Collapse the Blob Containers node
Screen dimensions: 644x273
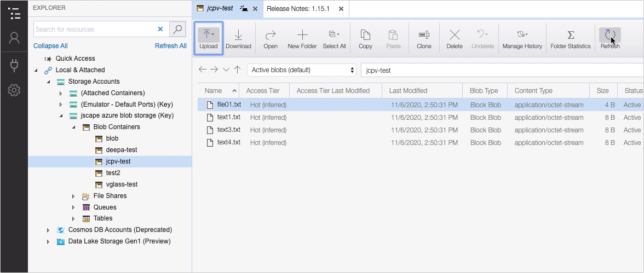point(73,127)
